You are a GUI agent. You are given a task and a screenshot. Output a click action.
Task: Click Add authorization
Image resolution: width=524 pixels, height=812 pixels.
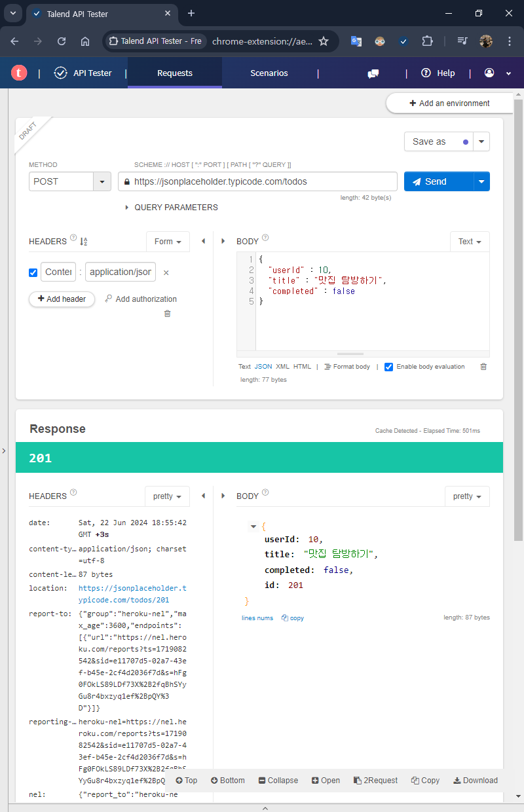[x=141, y=299]
